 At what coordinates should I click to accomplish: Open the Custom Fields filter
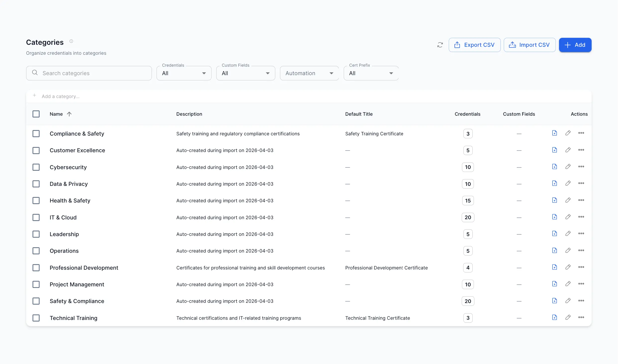tap(245, 73)
